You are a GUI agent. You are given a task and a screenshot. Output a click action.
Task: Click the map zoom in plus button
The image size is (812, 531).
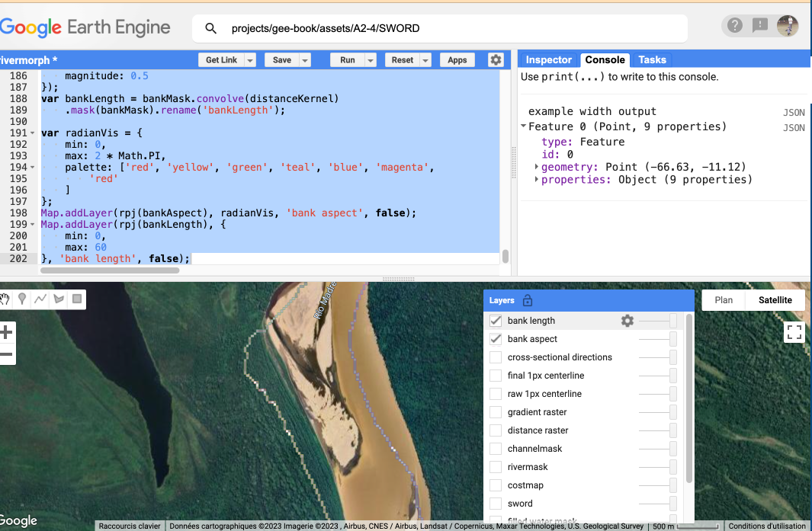click(x=7, y=332)
